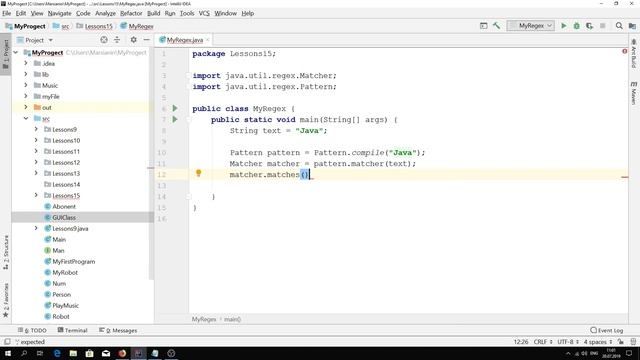Hide the Project panel with minus icon
The image size is (640, 360).
tap(147, 40)
